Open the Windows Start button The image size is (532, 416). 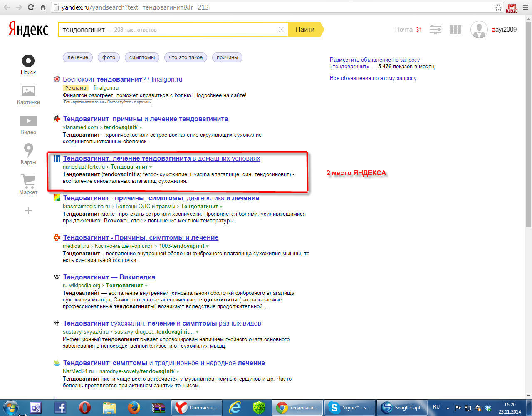[11, 408]
